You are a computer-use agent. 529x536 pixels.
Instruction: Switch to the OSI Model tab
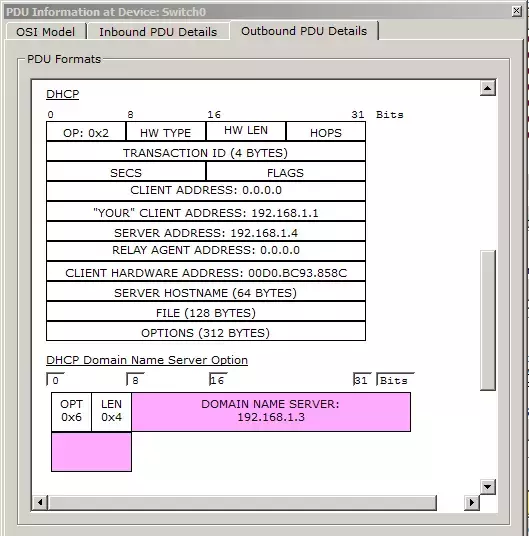[x=45, y=31]
